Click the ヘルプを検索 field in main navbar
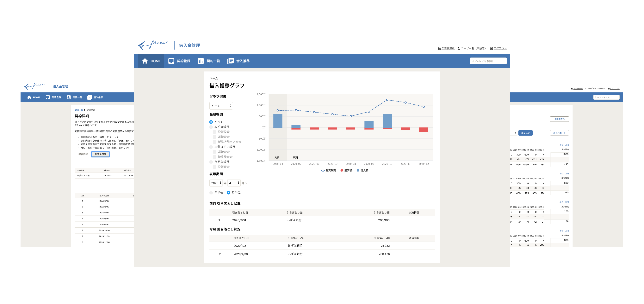Image resolution: width=644 pixels, height=304 pixels. (488, 61)
